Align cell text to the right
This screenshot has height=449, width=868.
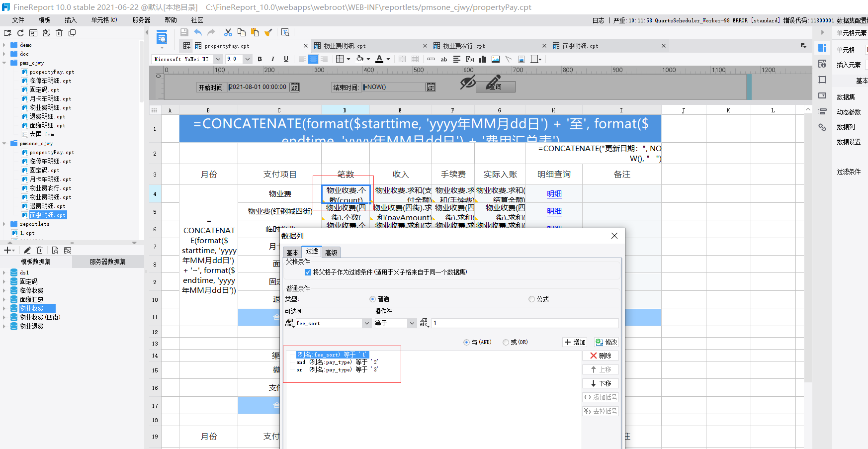(324, 59)
